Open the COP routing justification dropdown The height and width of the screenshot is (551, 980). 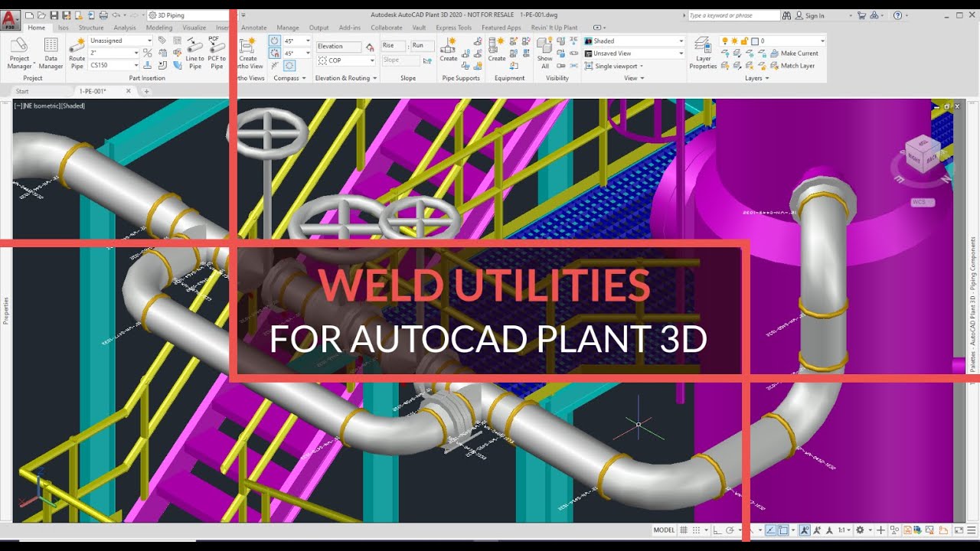(x=346, y=60)
